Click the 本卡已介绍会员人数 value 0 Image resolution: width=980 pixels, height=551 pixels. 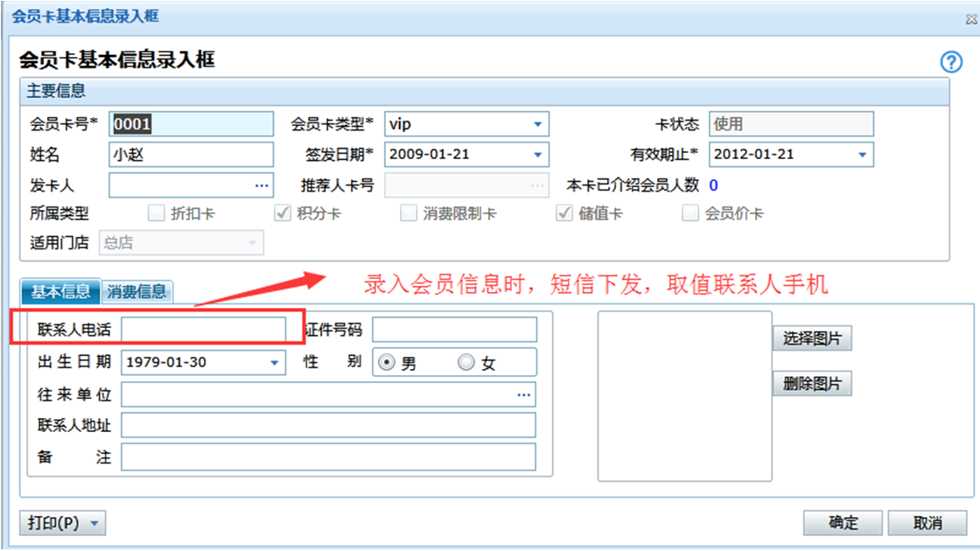[x=714, y=185]
